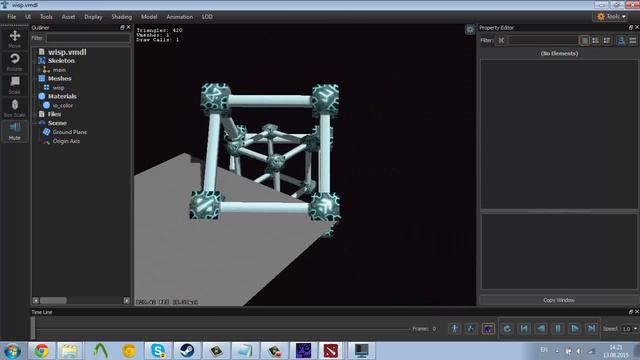
Task: Toggle the standing figure timeline icon
Action: 454,329
